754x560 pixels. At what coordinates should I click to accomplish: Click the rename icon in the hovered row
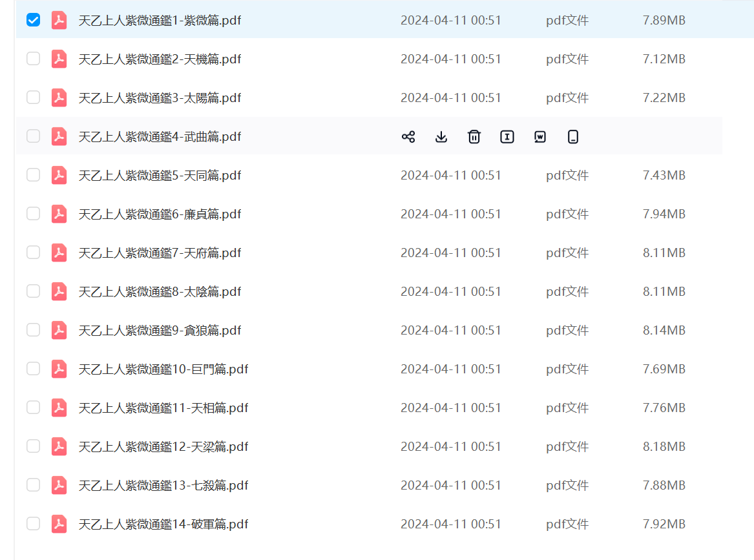[507, 136]
